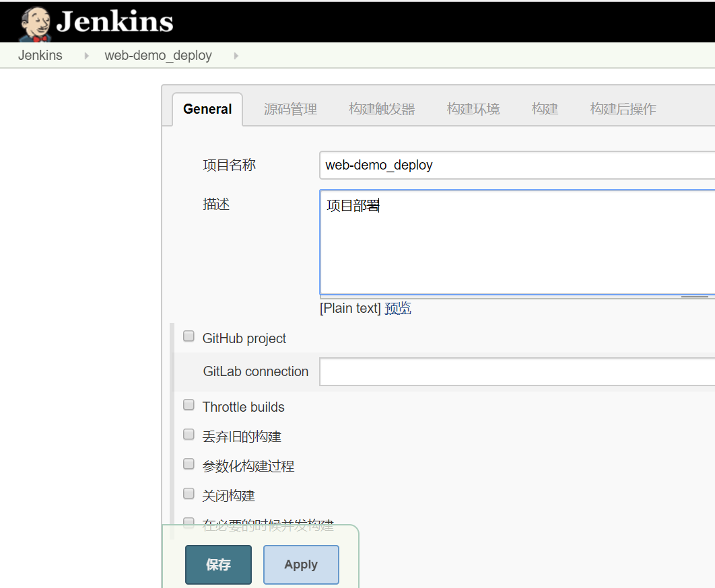Screen dimensions: 715x588
Task: Click the Jenkins title text in header
Action: tap(114, 22)
